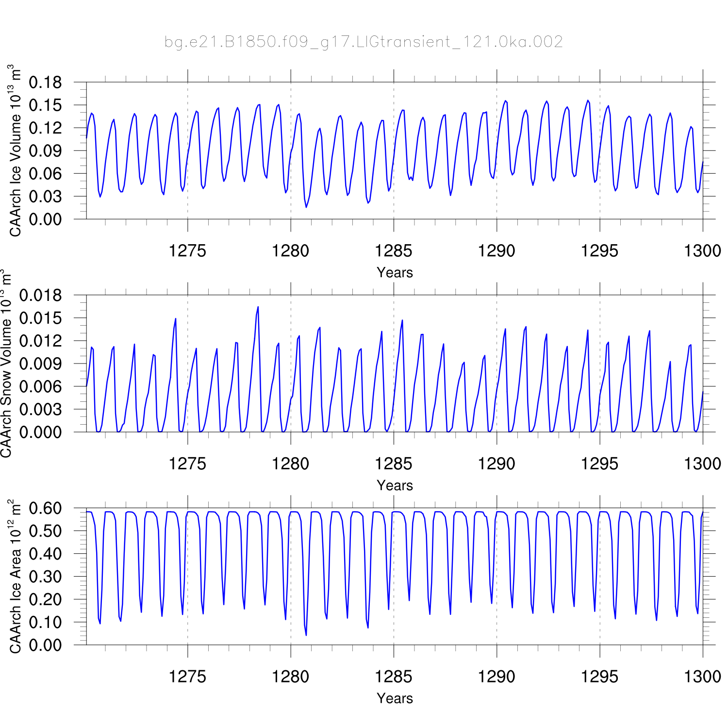Click the 1285 tick label below the snow volume plot
Image resolution: width=728 pixels, height=728 pixels.
(x=394, y=464)
